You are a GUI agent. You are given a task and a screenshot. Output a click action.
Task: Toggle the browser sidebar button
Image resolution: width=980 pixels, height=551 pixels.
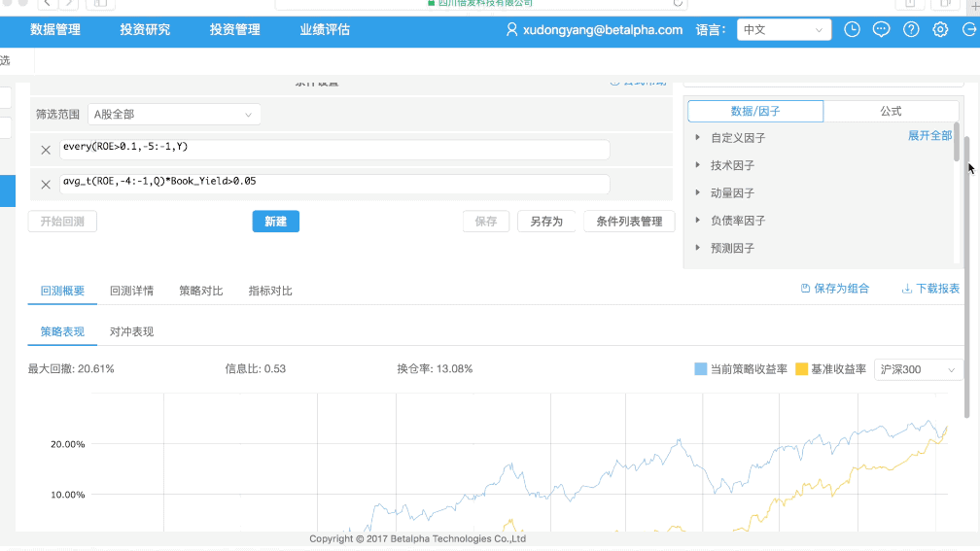(x=101, y=3)
